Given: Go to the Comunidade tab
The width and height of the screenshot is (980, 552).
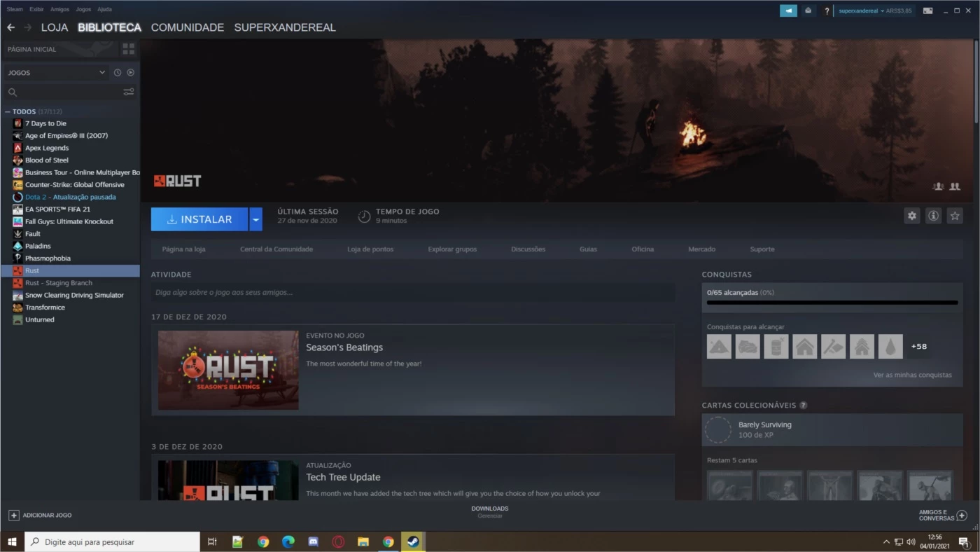Looking at the screenshot, I should [188, 27].
